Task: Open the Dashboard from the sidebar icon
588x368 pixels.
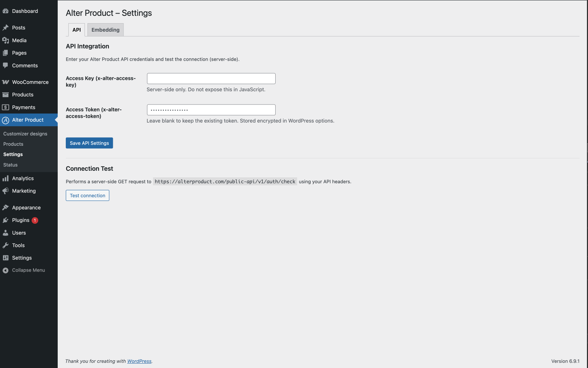Action: coord(6,11)
